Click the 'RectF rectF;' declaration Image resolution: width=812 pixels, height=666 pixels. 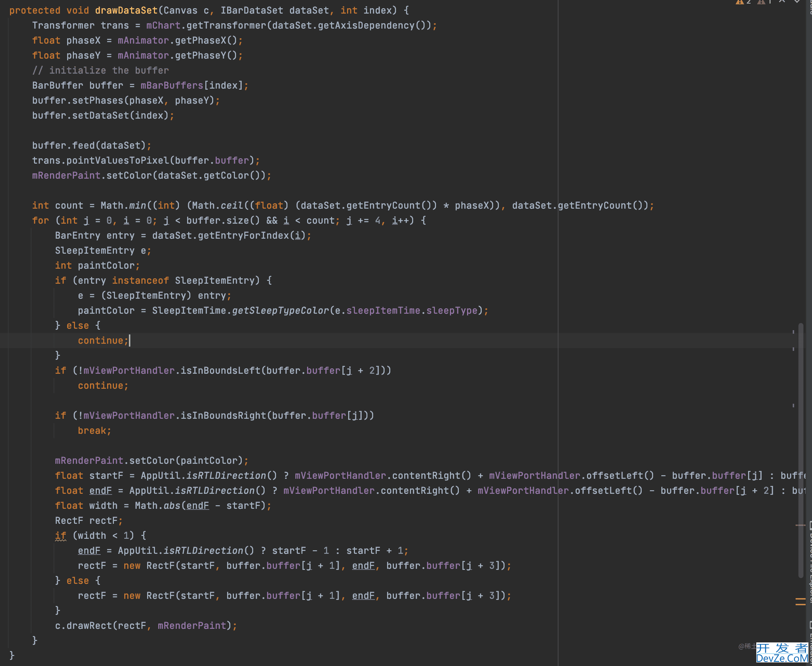89,520
